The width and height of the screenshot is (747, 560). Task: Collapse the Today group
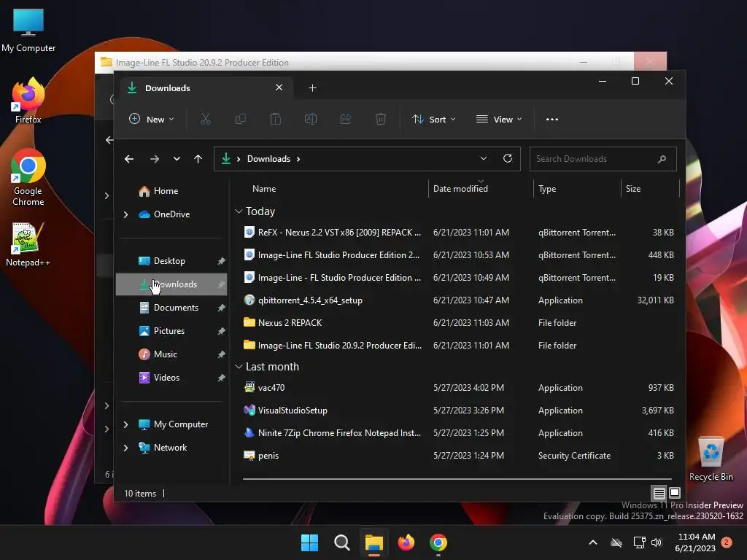pos(239,211)
